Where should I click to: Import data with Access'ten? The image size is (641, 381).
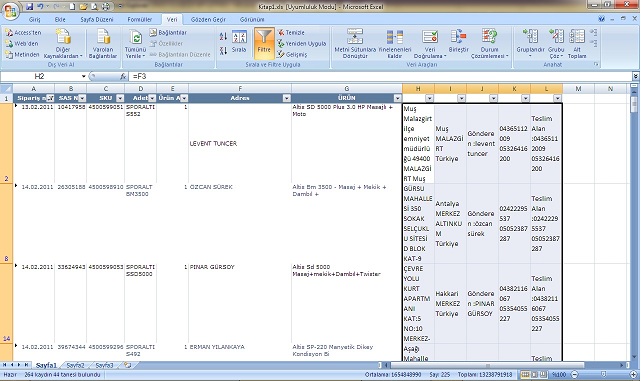pyautogui.click(x=23, y=33)
